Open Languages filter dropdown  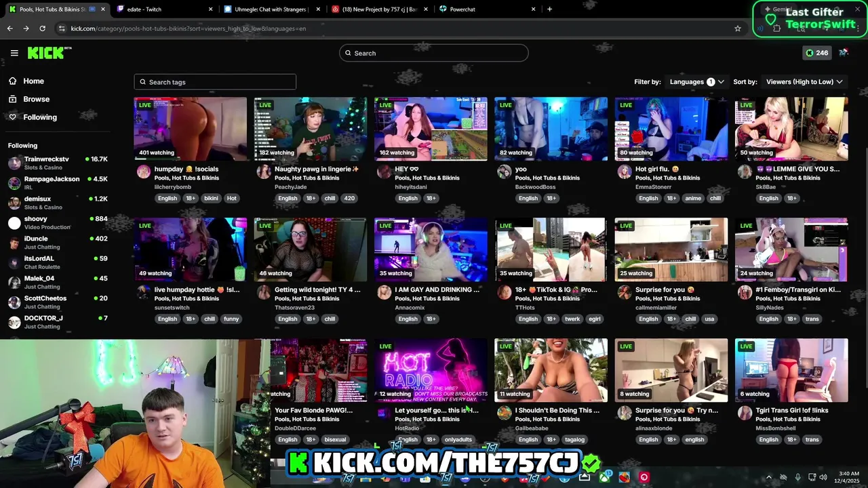[x=696, y=81]
